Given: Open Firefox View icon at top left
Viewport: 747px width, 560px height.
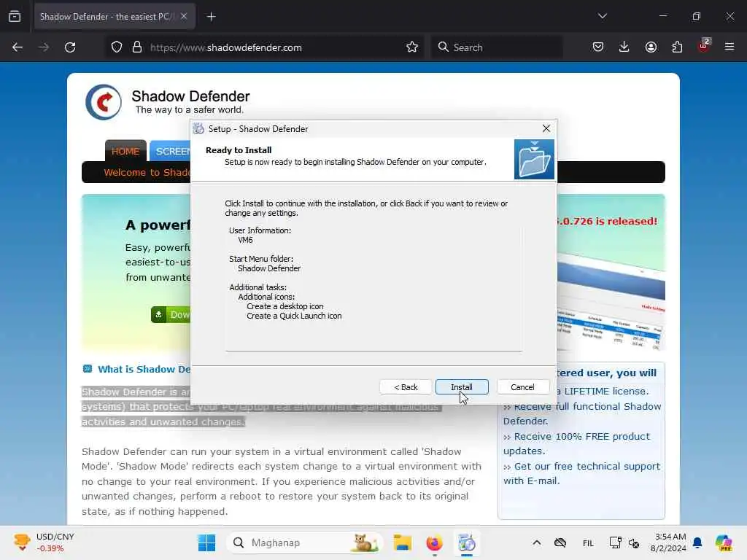Looking at the screenshot, I should pos(15,16).
